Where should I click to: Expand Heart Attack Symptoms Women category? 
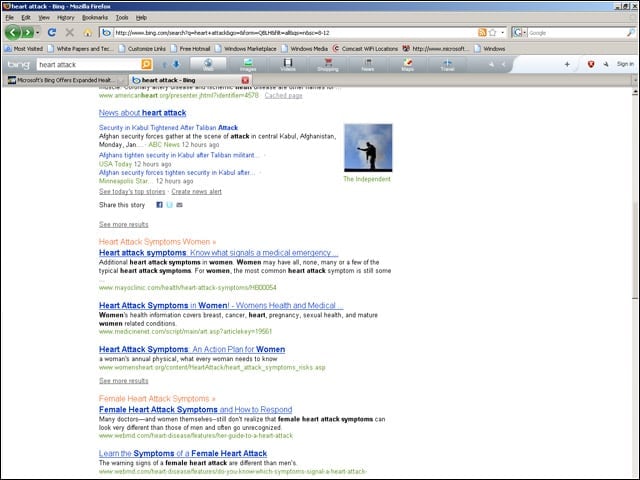coord(157,242)
